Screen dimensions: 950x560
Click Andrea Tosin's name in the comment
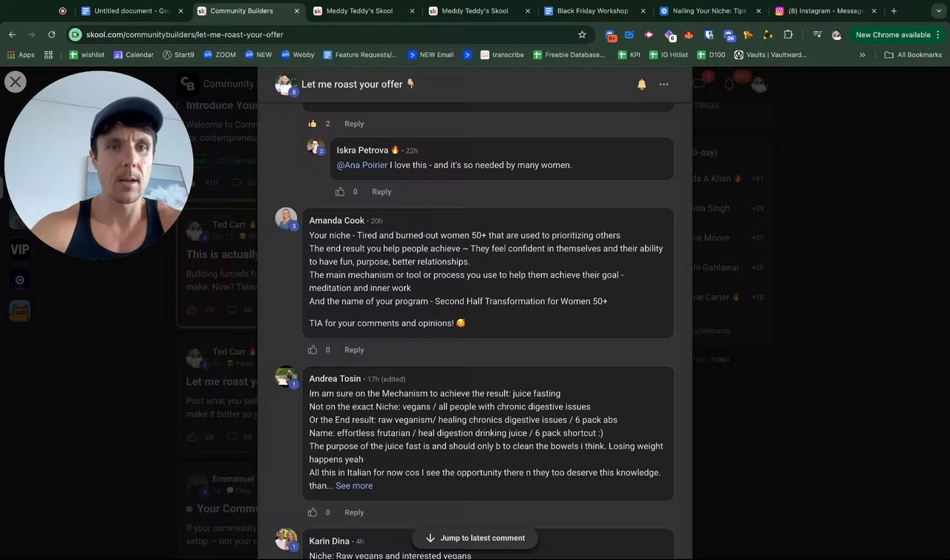tap(335, 378)
